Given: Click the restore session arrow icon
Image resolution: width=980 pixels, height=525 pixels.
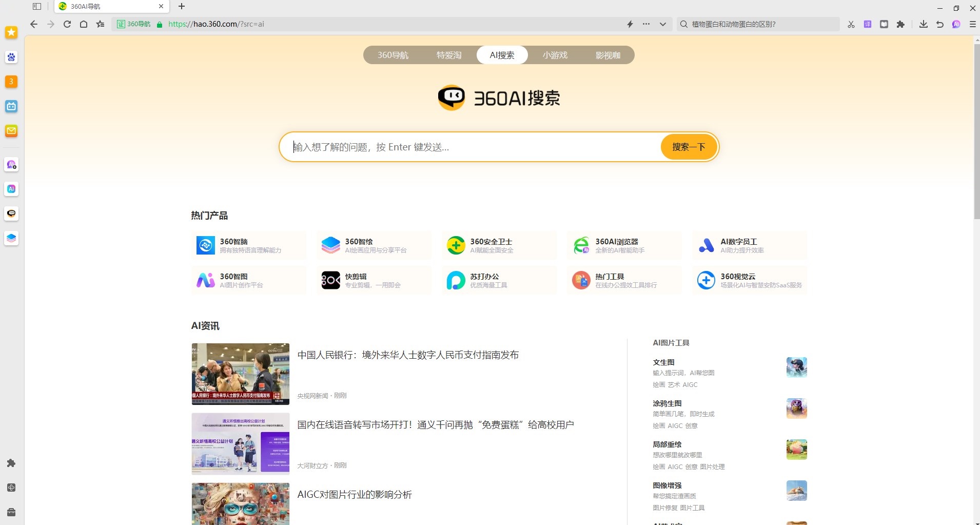Looking at the screenshot, I should tap(939, 24).
